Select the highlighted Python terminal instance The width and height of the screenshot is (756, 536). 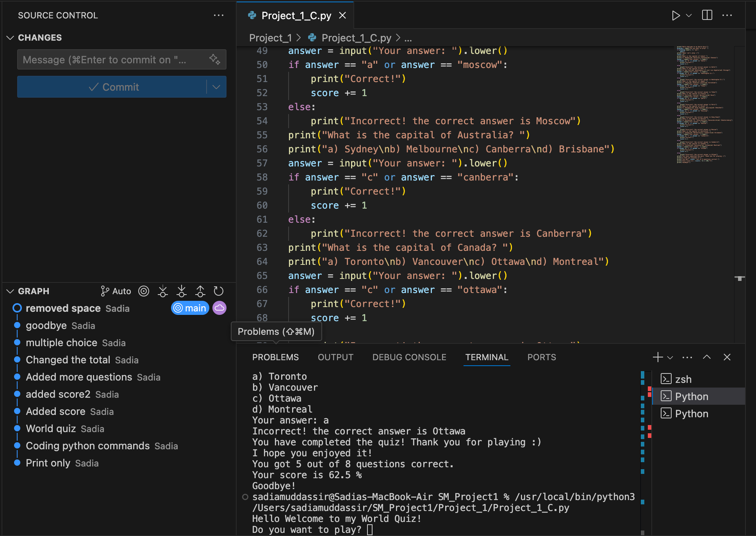[699, 396]
